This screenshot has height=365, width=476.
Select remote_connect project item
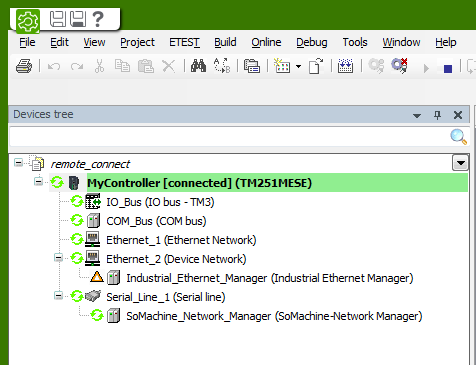90,164
